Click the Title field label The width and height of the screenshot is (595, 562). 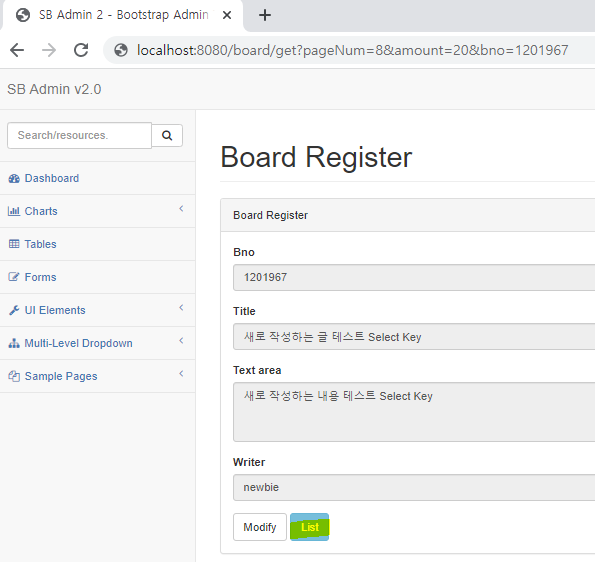coord(244,311)
